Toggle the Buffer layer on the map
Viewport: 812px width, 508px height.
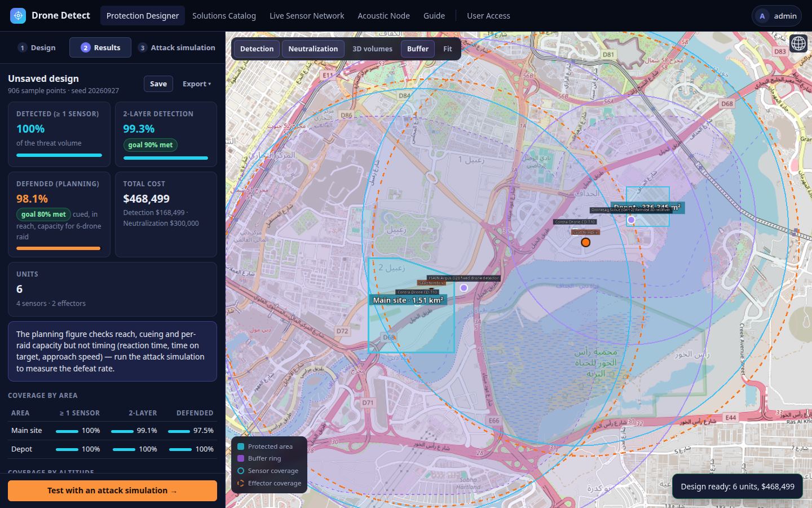pos(418,49)
